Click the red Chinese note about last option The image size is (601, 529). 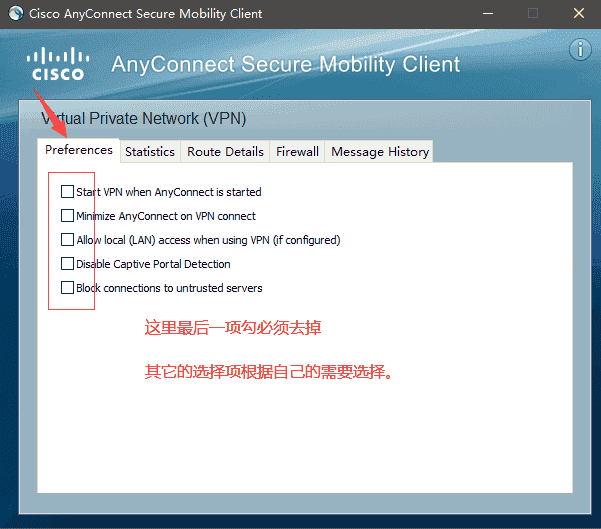pyautogui.click(x=233, y=328)
